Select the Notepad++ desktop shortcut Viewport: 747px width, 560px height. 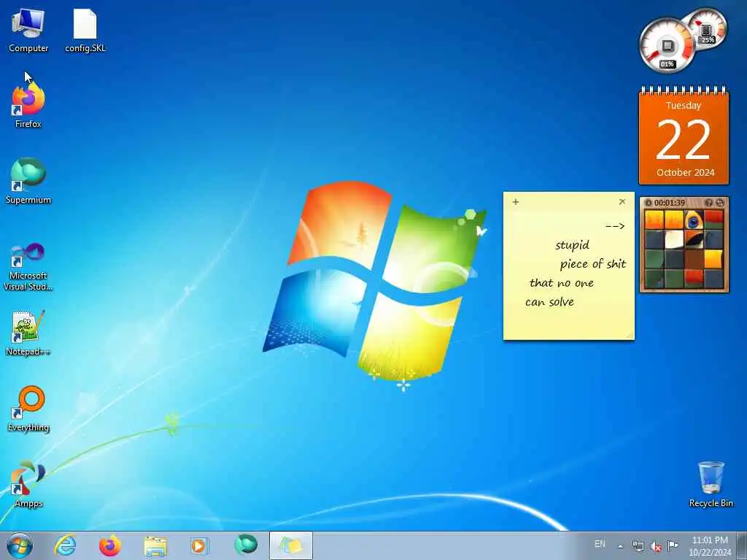tap(28, 333)
